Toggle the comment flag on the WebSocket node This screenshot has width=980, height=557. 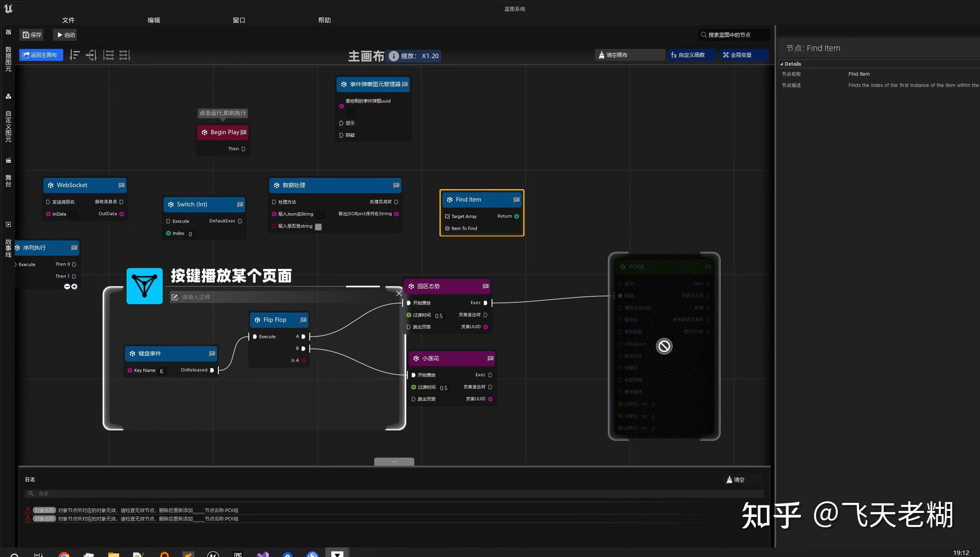pyautogui.click(x=121, y=185)
